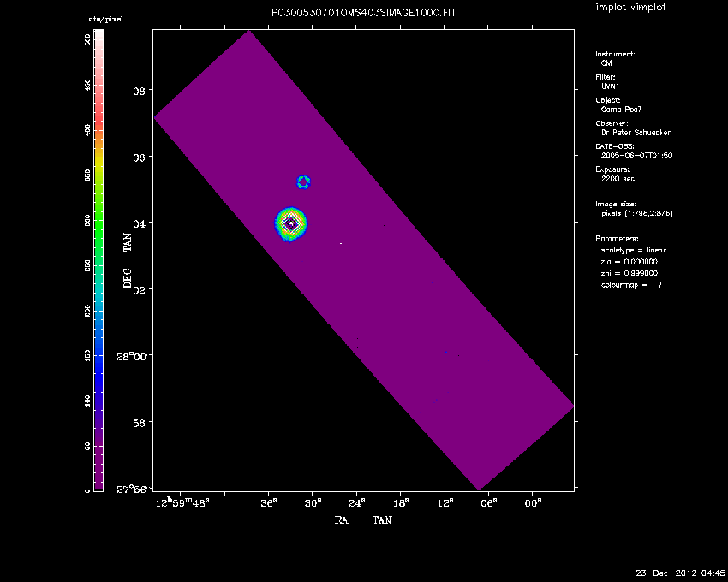Click the timestamp '23-Dec-2012 04:45'
728x582 pixels.
coord(680,573)
